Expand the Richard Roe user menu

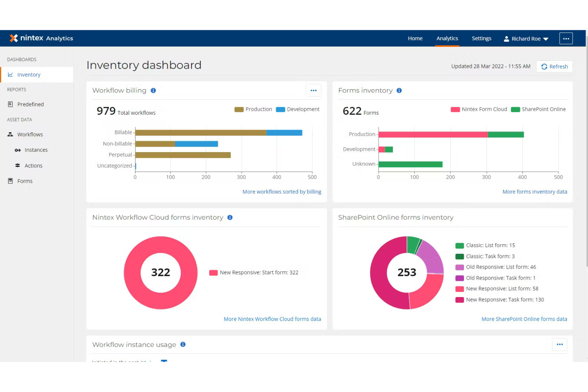click(526, 39)
